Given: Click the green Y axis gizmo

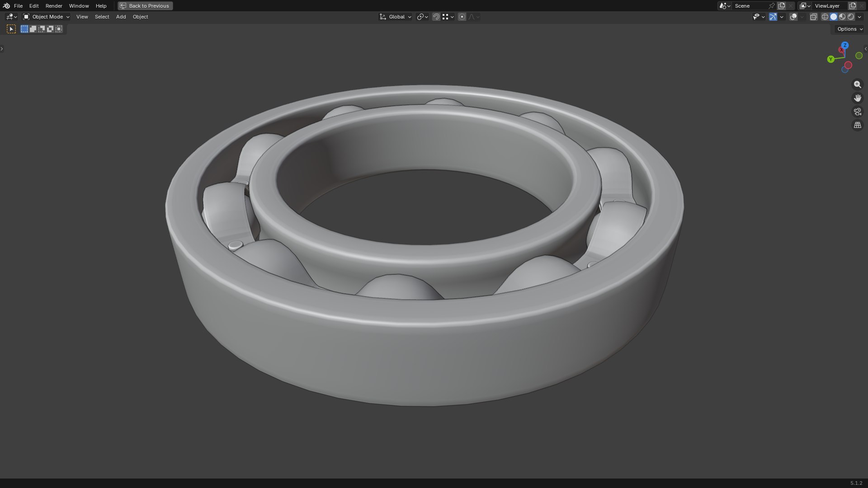Looking at the screenshot, I should (x=830, y=59).
